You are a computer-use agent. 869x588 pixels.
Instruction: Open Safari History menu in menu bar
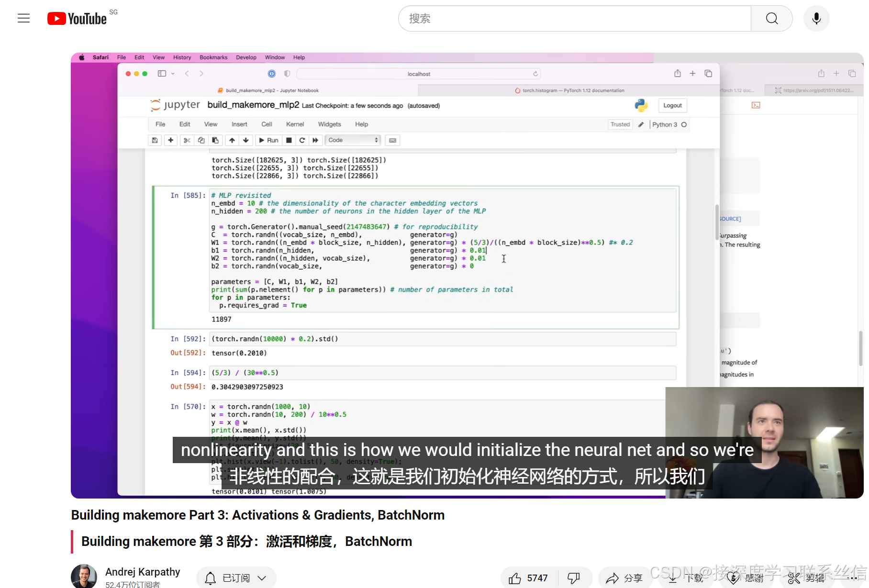tap(182, 57)
